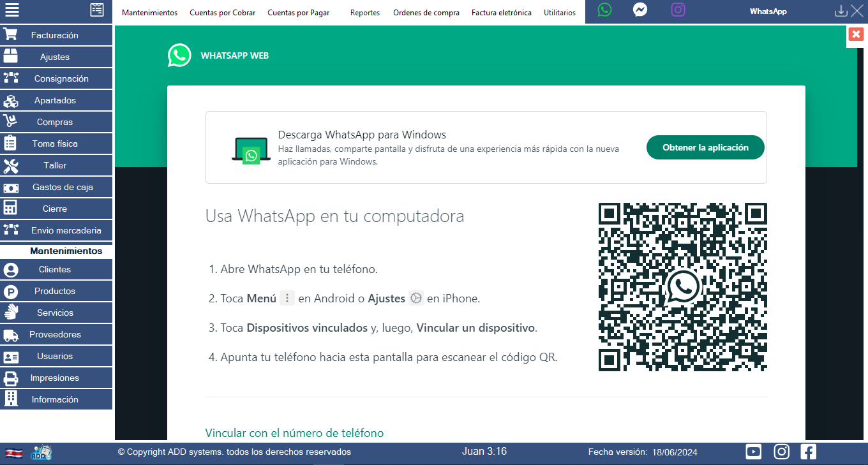Click the version date 18/06/2024
This screenshot has width=868, height=465.
tap(675, 452)
